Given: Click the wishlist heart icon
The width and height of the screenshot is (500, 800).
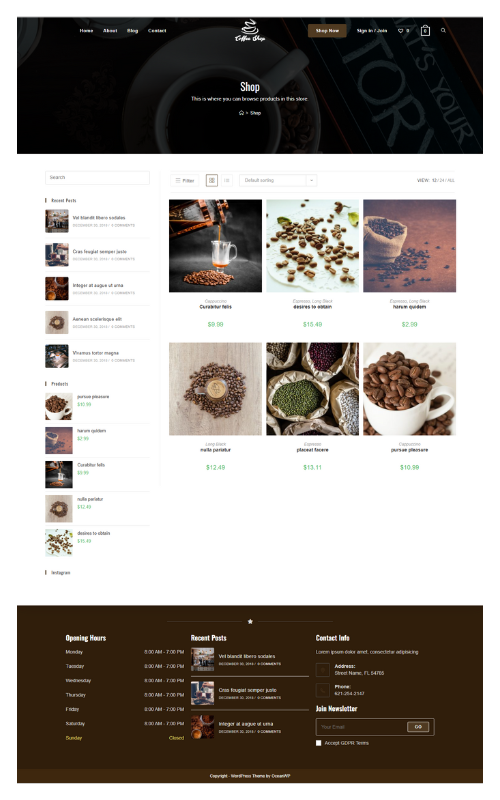Looking at the screenshot, I should tap(401, 31).
